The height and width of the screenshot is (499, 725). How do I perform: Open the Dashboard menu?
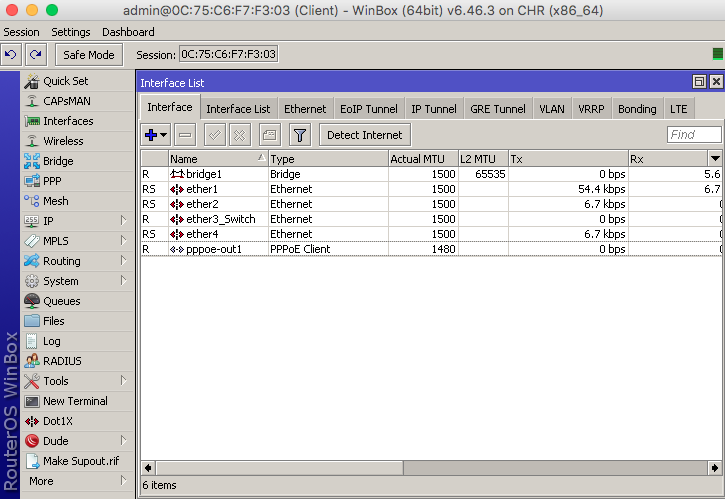128,32
